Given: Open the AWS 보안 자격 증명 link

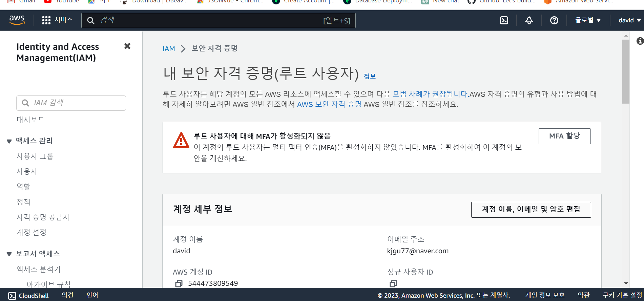Looking at the screenshot, I should point(329,104).
